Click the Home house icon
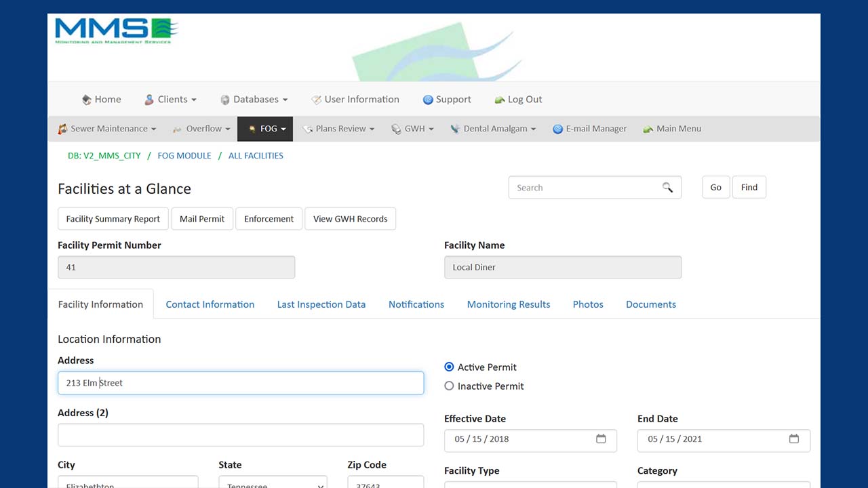Image resolution: width=868 pixels, height=488 pixels. (87, 100)
